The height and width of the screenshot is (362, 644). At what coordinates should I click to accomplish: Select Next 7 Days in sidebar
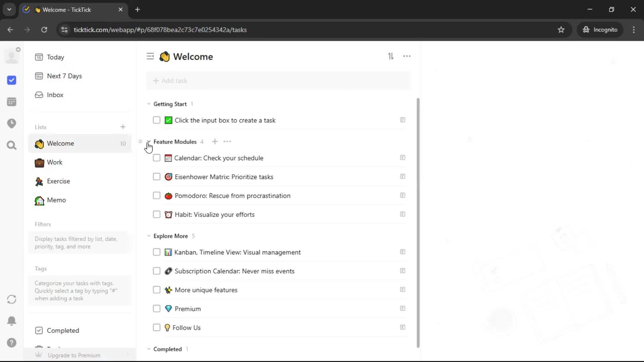point(64,76)
